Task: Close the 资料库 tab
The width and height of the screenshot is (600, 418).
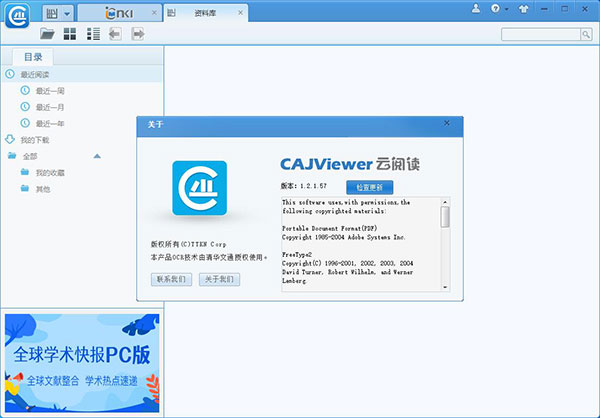Action: [x=240, y=13]
